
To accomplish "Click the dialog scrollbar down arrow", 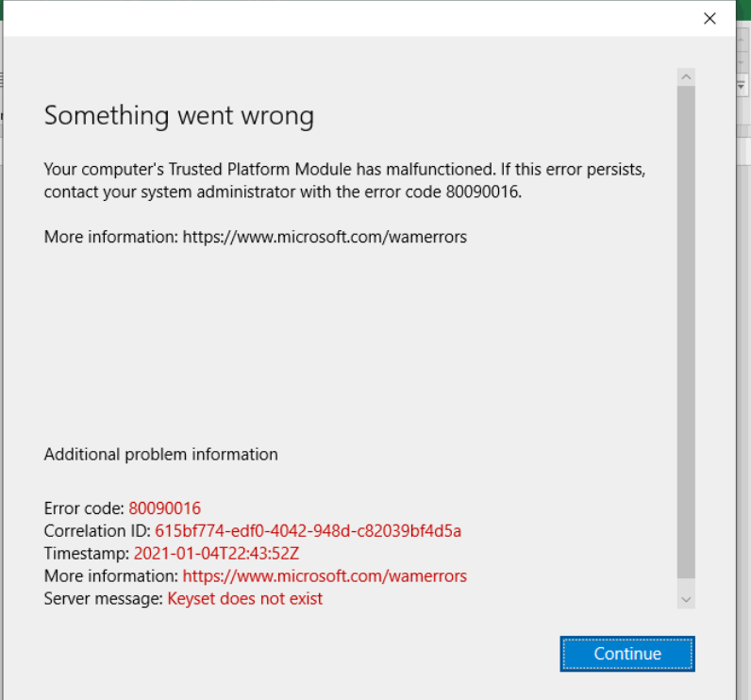I will click(686, 599).
